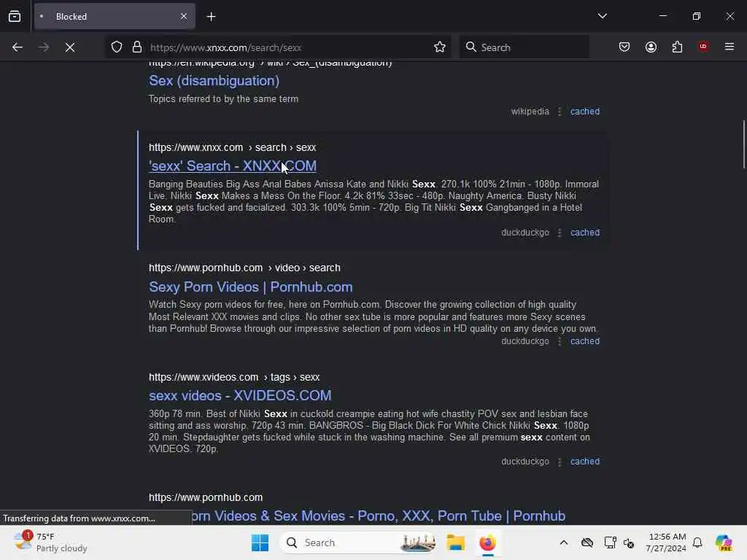
Task: Click the display tray icon
Action: (609, 542)
